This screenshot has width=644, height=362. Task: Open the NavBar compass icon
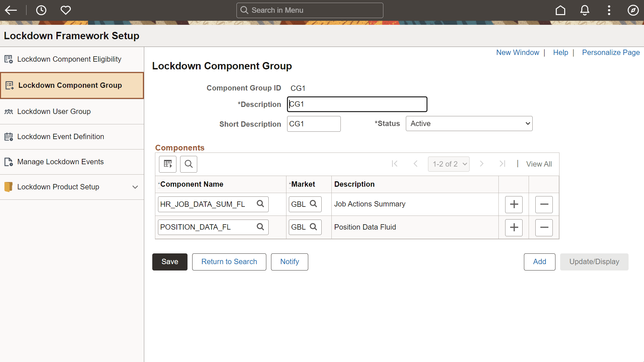(x=633, y=10)
